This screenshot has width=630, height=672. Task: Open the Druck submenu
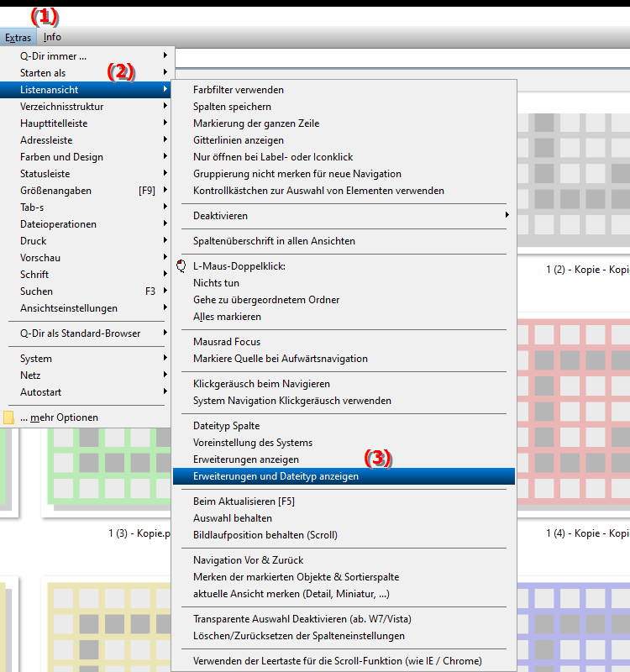coord(86,241)
